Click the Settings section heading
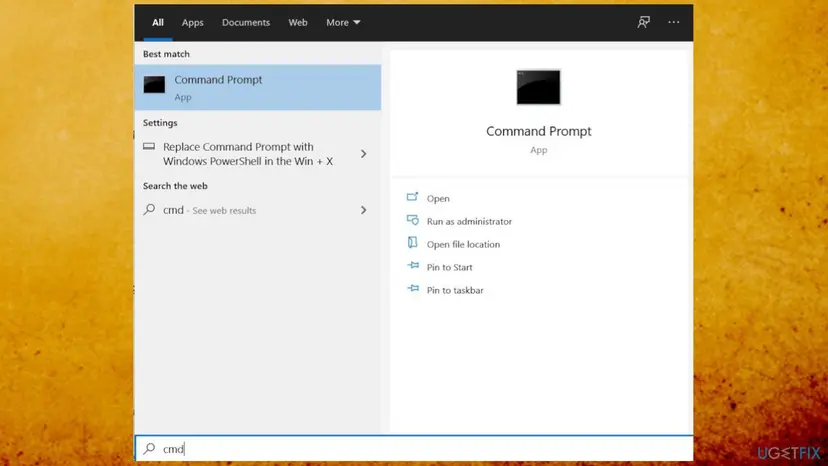828x466 pixels. pyautogui.click(x=160, y=123)
